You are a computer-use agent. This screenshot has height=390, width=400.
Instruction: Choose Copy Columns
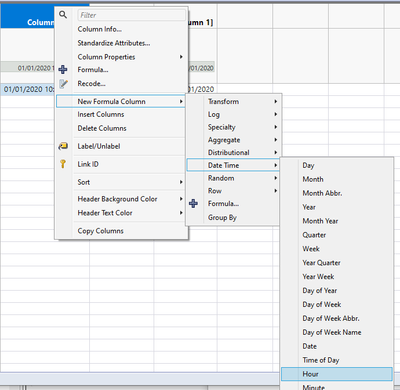(x=100, y=231)
